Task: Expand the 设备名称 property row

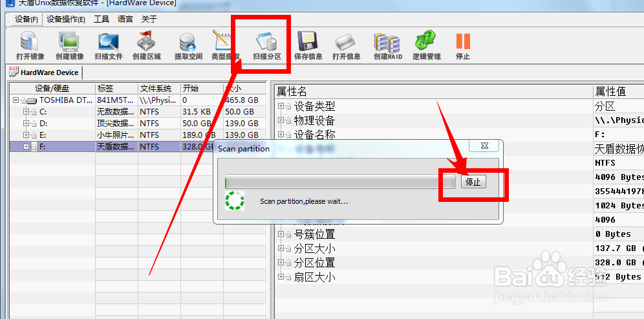Action: pyautogui.click(x=281, y=134)
